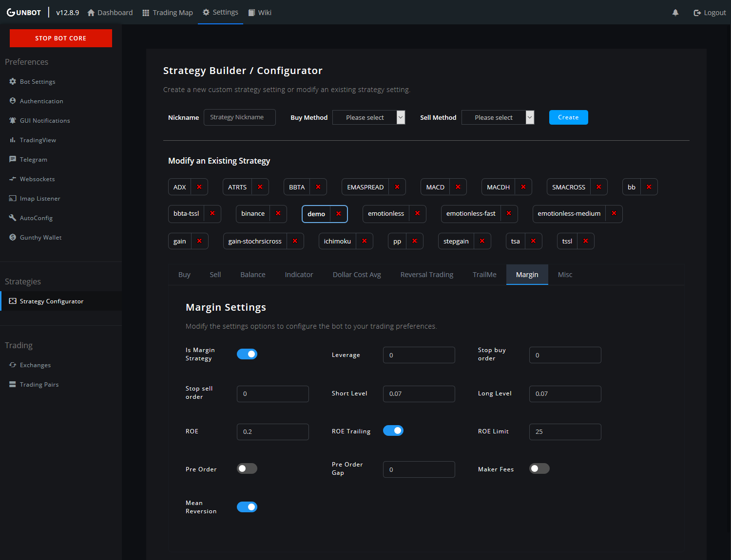The width and height of the screenshot is (731, 560).
Task: Delete the ichimoku strategy with red X
Action: click(x=364, y=241)
